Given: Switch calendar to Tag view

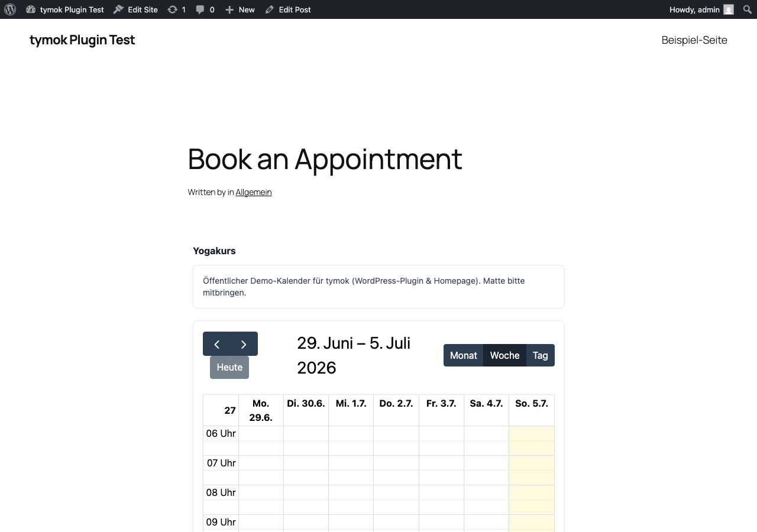Looking at the screenshot, I should tap(540, 355).
